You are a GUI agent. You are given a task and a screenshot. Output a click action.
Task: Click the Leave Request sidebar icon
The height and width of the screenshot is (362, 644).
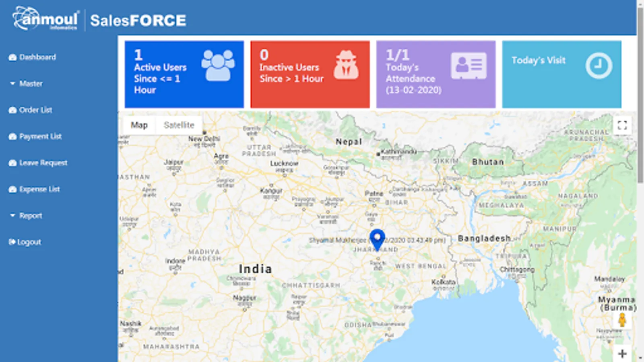tap(12, 163)
